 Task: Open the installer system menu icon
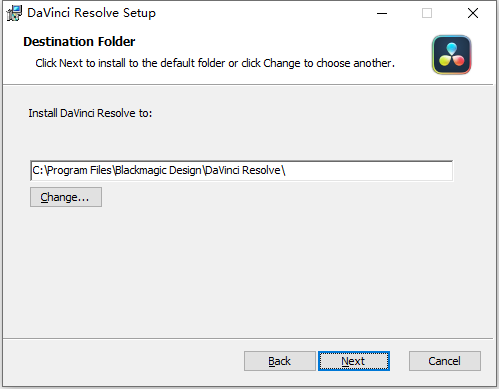click(14, 13)
